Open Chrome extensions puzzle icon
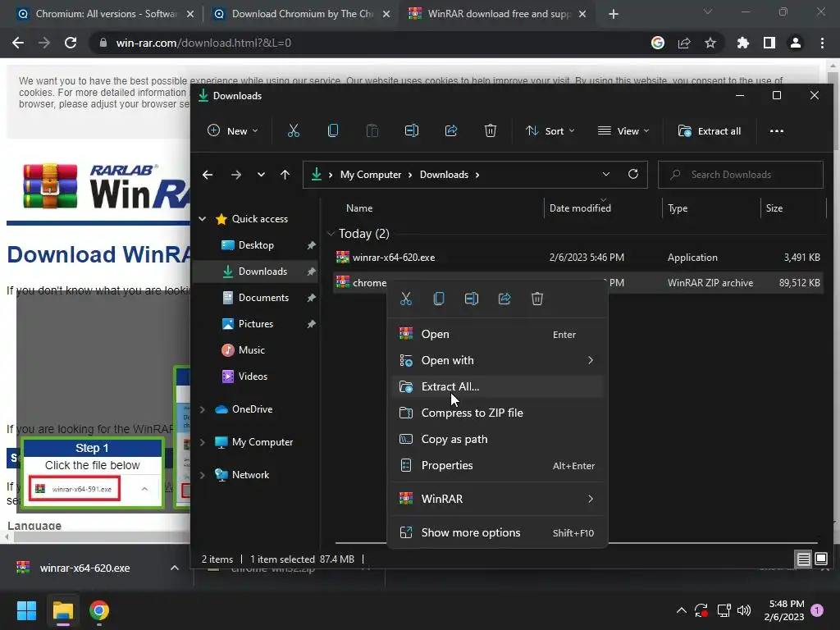The image size is (840, 630). coord(743,43)
